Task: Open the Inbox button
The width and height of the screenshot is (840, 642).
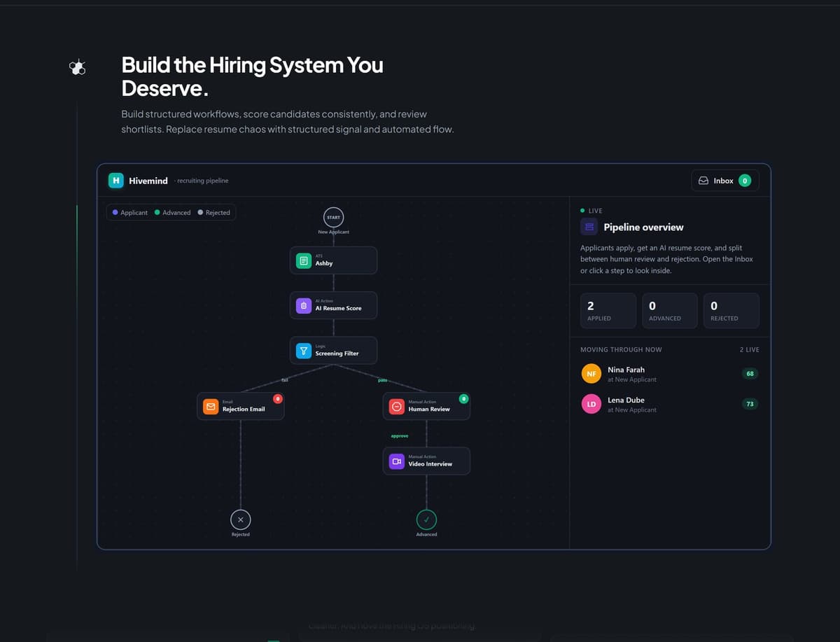Action: [x=725, y=181]
